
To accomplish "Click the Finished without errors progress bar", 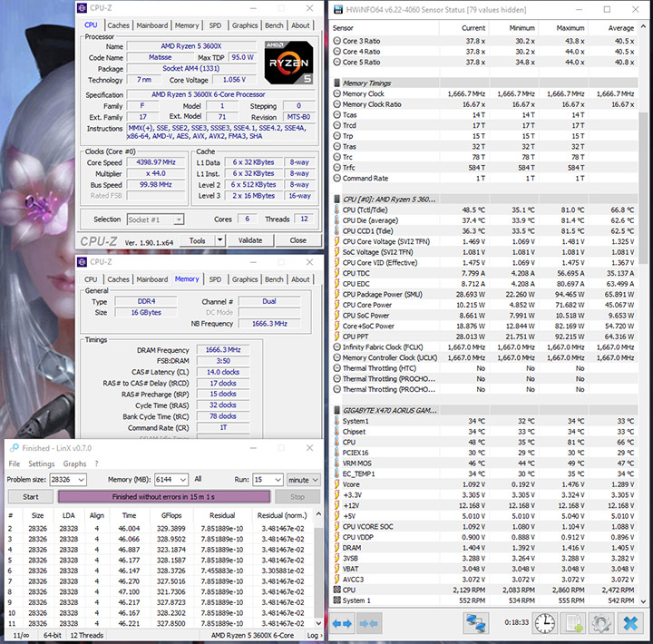I will coord(163,496).
